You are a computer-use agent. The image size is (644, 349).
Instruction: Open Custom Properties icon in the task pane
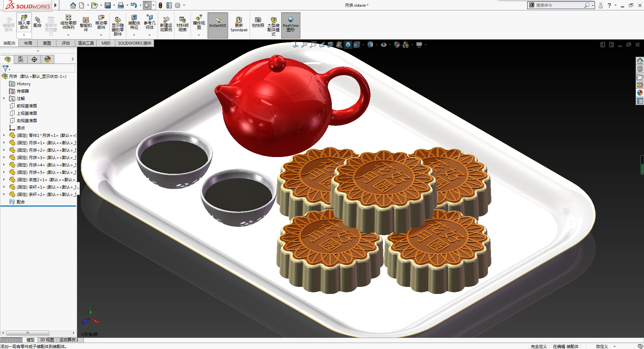pyautogui.click(x=640, y=101)
